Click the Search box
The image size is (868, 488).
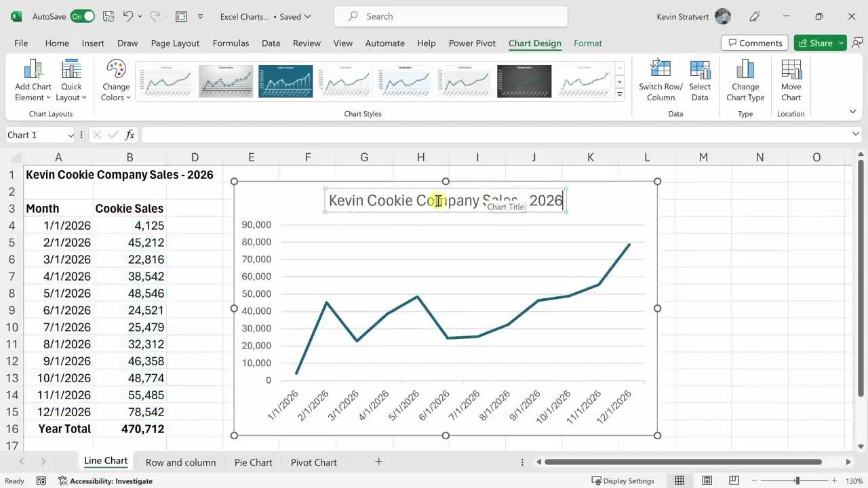click(451, 16)
